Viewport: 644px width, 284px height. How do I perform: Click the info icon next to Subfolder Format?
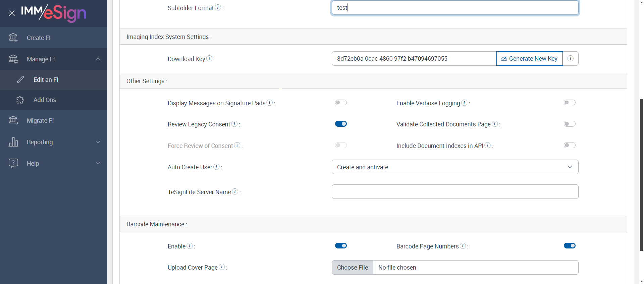218,7
